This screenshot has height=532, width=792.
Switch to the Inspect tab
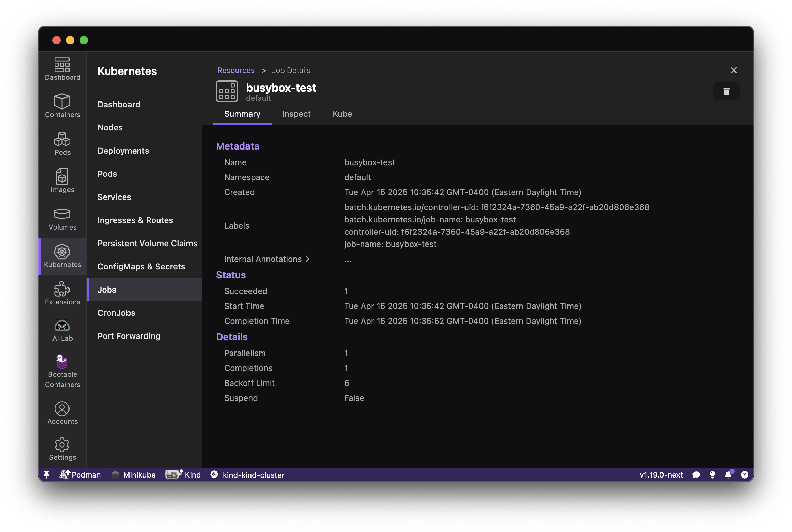coord(296,114)
